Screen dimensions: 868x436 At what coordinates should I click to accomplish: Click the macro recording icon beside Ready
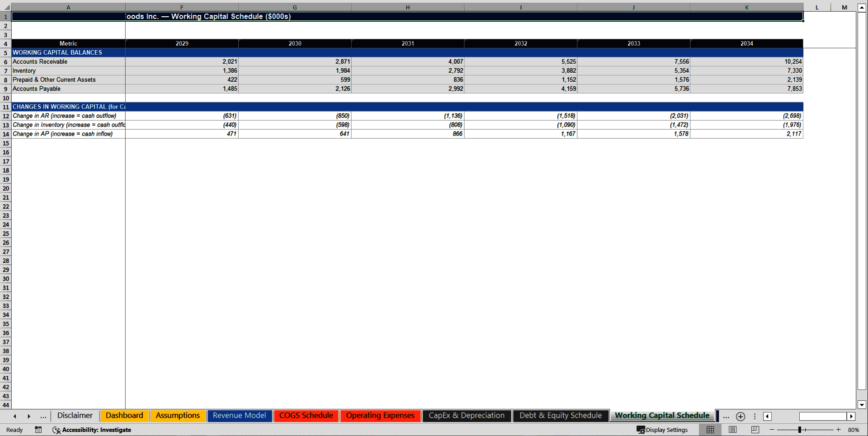[x=38, y=430]
